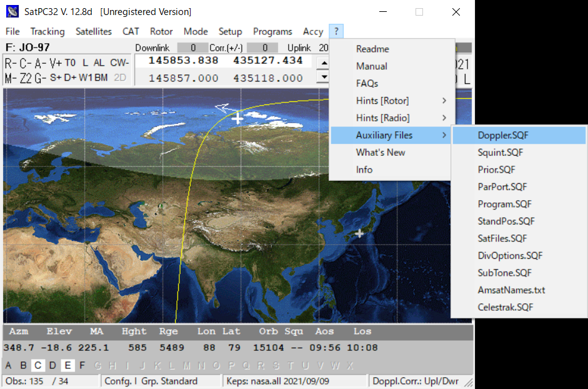Select the Manual help entry
Viewport: 588px width, 389px height.
[x=372, y=66]
